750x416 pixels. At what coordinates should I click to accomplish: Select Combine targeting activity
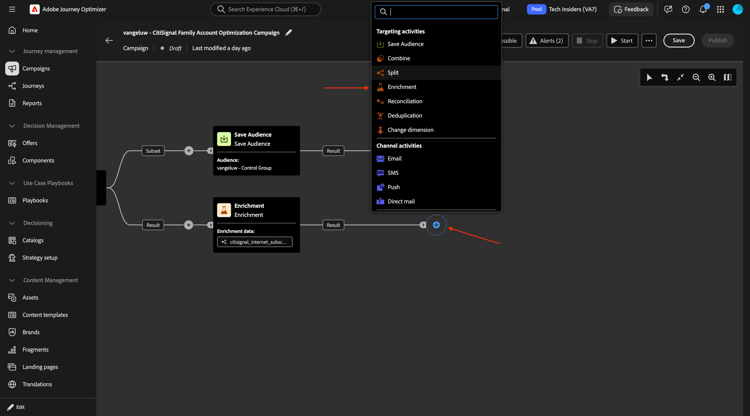point(436,58)
